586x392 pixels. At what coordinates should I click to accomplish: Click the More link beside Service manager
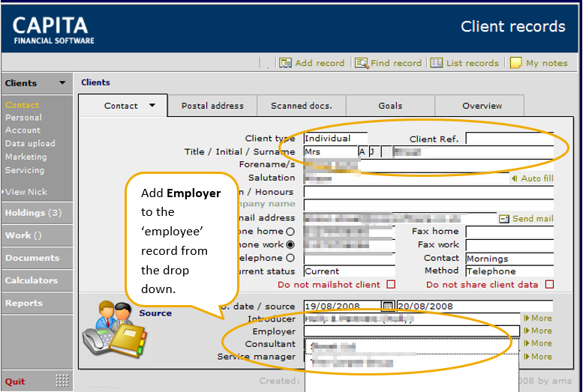542,357
